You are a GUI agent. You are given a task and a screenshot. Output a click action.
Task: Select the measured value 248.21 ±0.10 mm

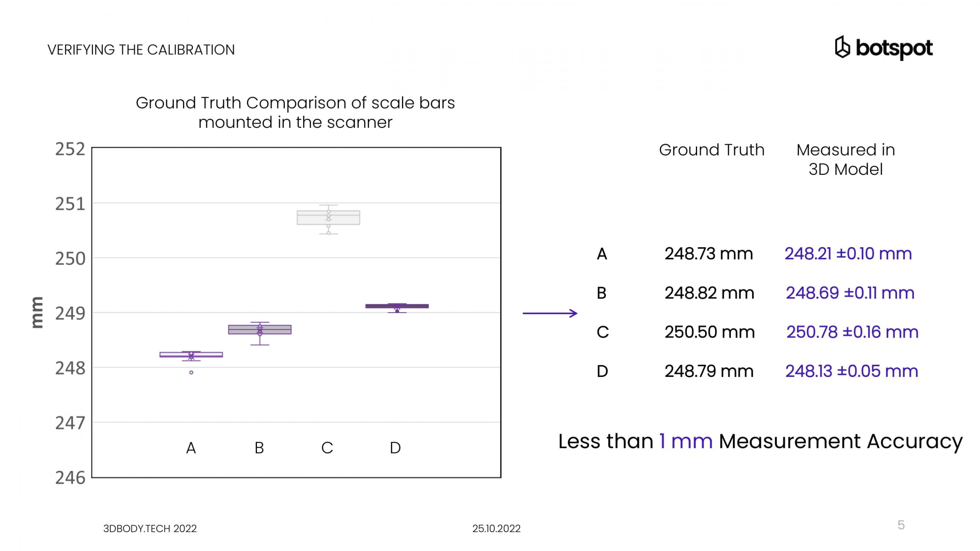848,254
